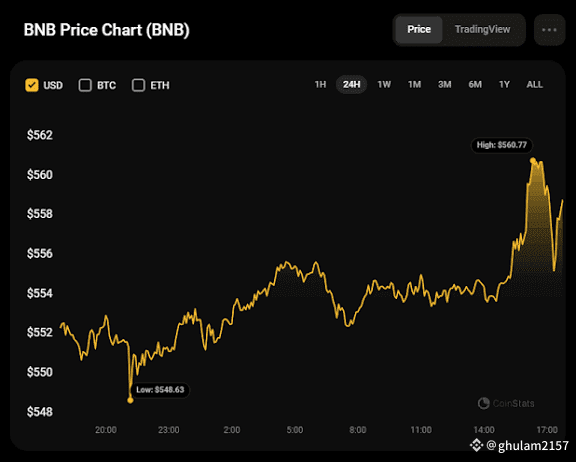The image size is (576, 462).
Task: Select the 1H time range
Action: click(320, 84)
